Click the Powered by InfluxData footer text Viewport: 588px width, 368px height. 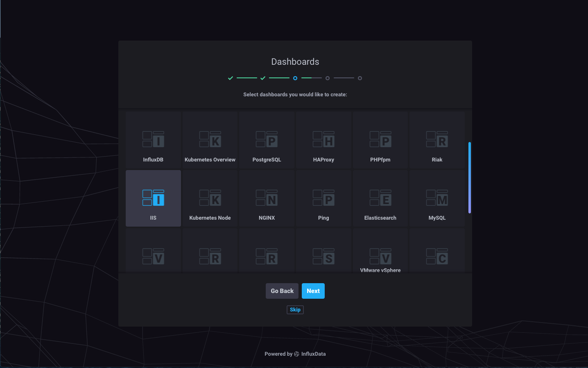(295, 354)
